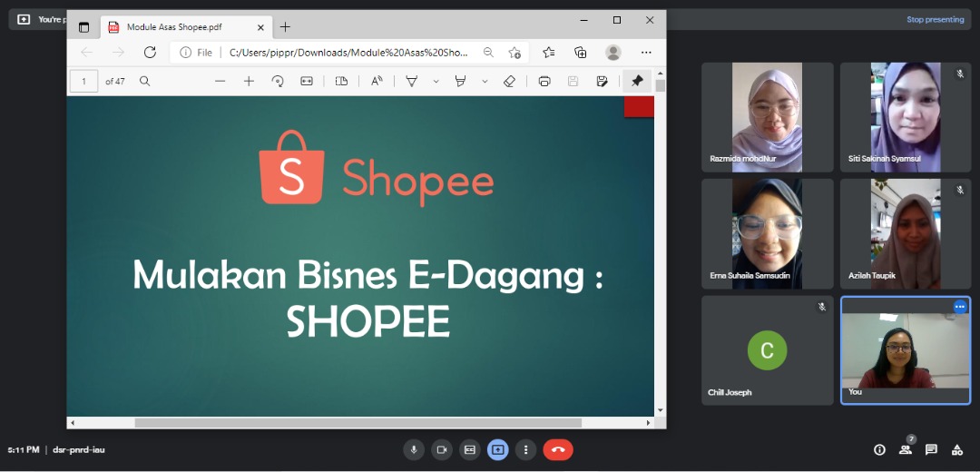Open the Collections icon
Image resolution: width=980 pixels, height=472 pixels.
click(x=581, y=53)
